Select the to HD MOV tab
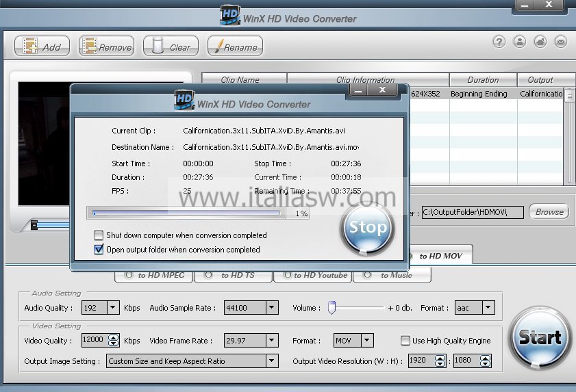576x392 pixels. tap(440, 256)
